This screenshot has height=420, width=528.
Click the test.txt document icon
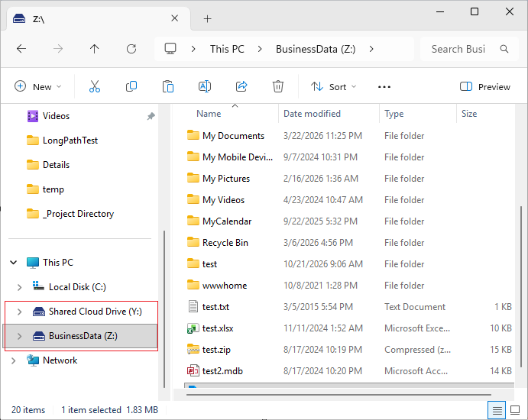point(193,306)
